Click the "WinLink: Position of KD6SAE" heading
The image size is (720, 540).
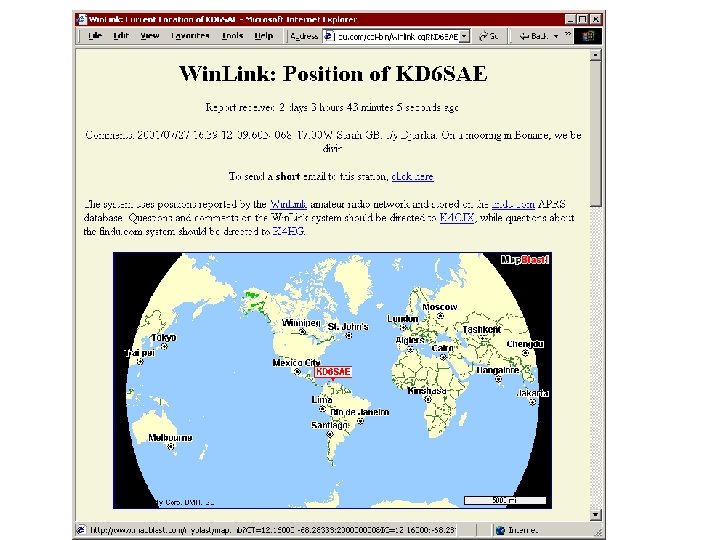click(x=333, y=73)
